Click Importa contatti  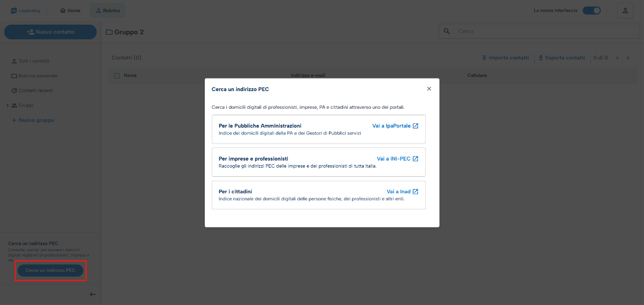coord(505,58)
